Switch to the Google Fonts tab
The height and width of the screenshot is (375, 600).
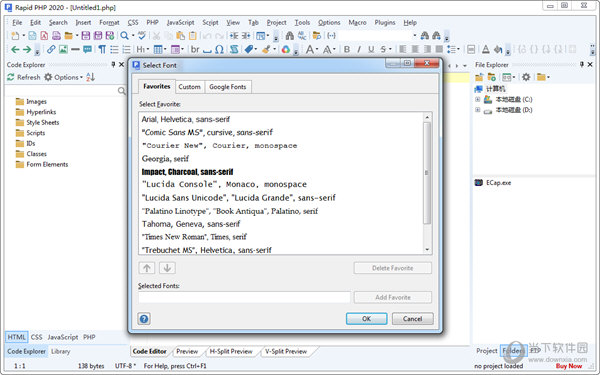[x=228, y=87]
